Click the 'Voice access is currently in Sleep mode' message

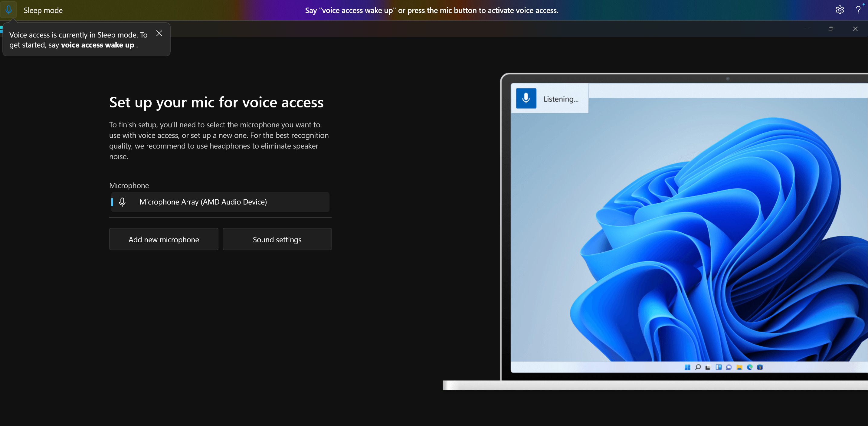[x=79, y=40]
